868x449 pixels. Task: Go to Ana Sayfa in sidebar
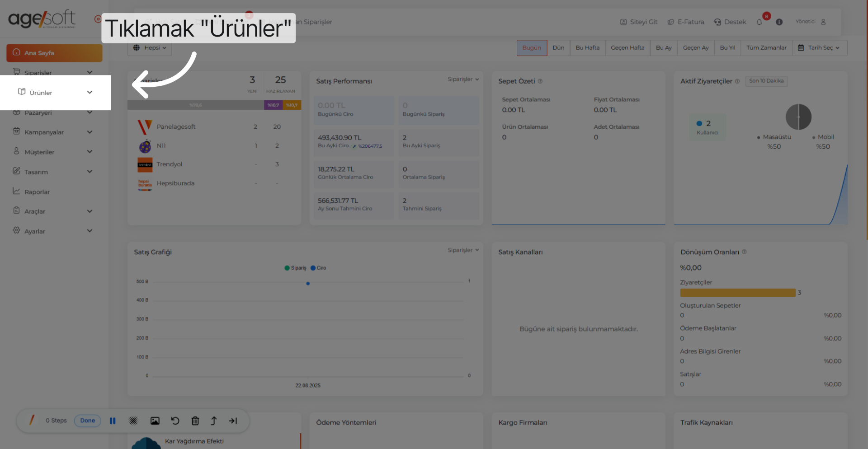(54, 53)
